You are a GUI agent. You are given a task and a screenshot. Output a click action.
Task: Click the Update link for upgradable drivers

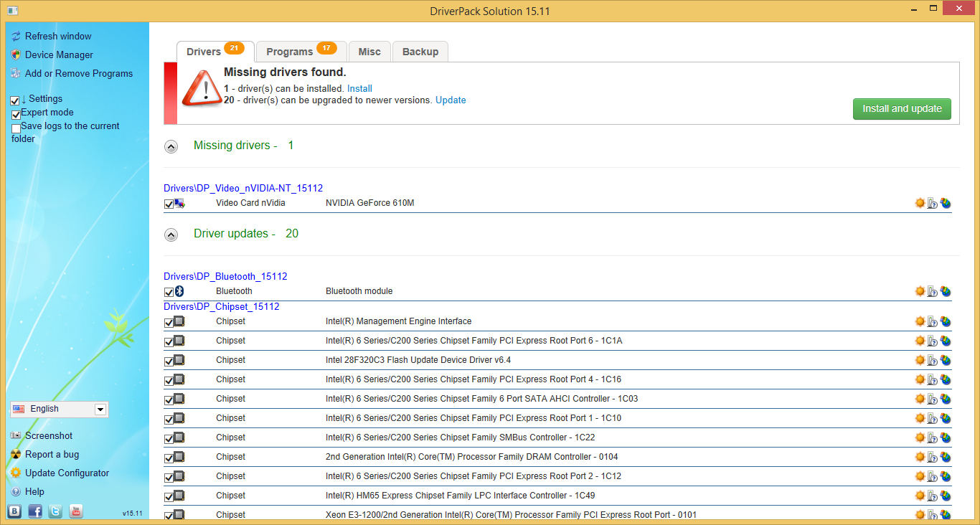451,100
